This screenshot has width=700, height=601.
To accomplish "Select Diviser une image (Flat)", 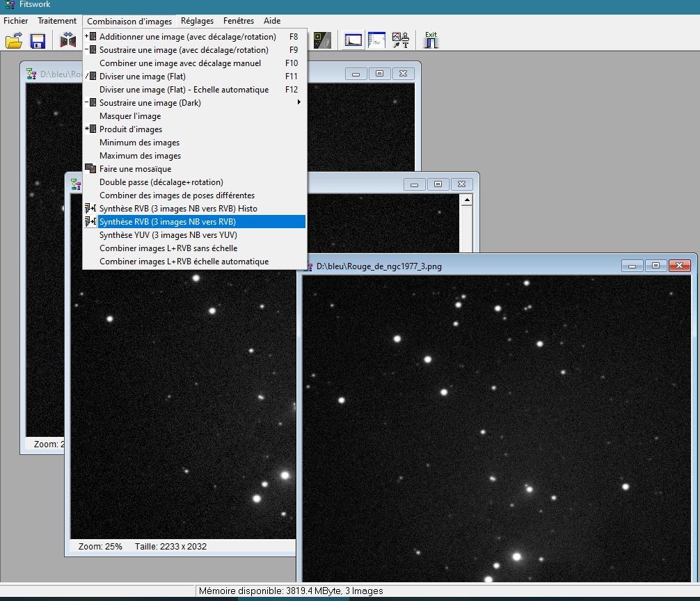I will tap(195, 77).
